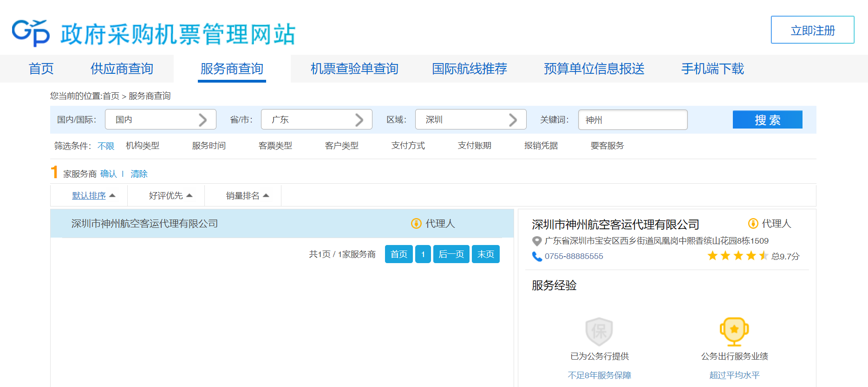The height and width of the screenshot is (387, 868).
Task: Click 清除 to clear filters
Action: (139, 174)
